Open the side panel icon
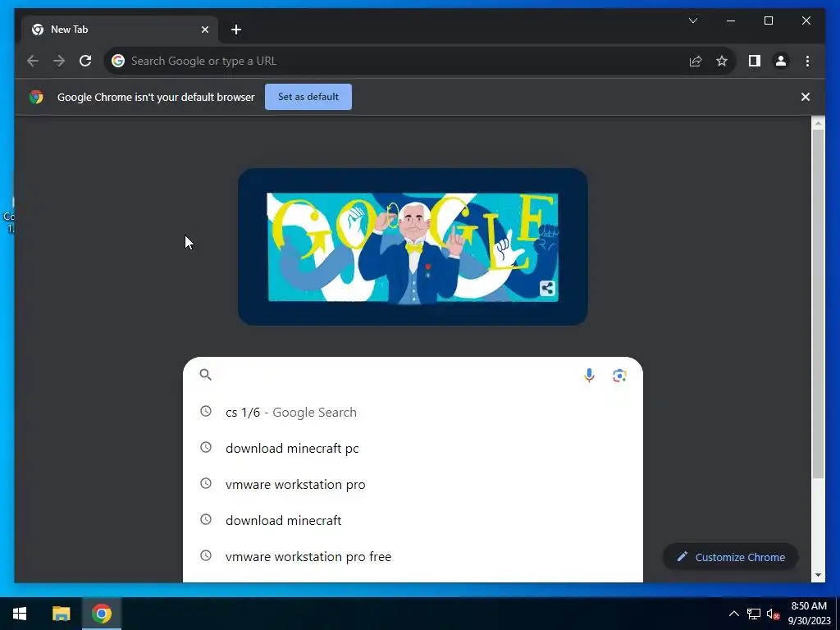This screenshot has width=840, height=630. point(755,61)
